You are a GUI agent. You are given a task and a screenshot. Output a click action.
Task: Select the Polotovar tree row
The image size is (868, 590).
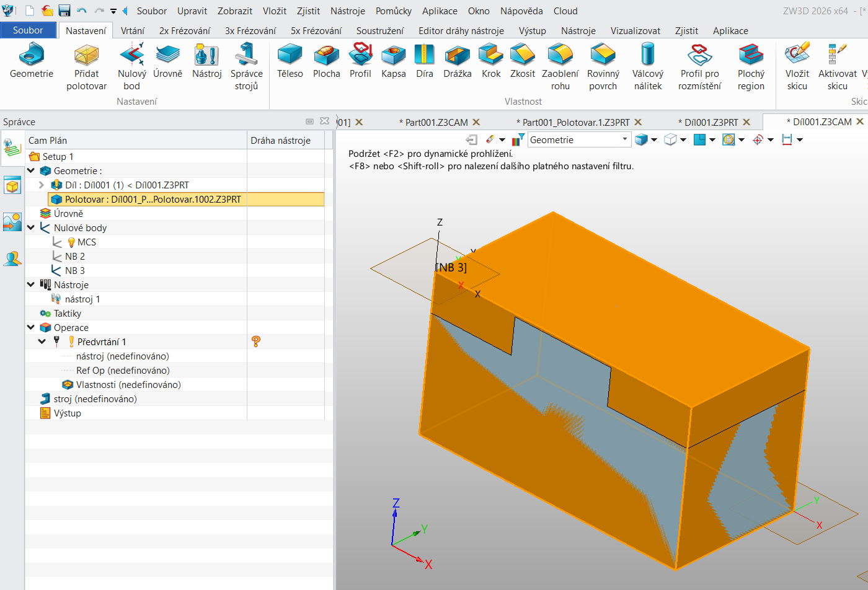coord(186,199)
